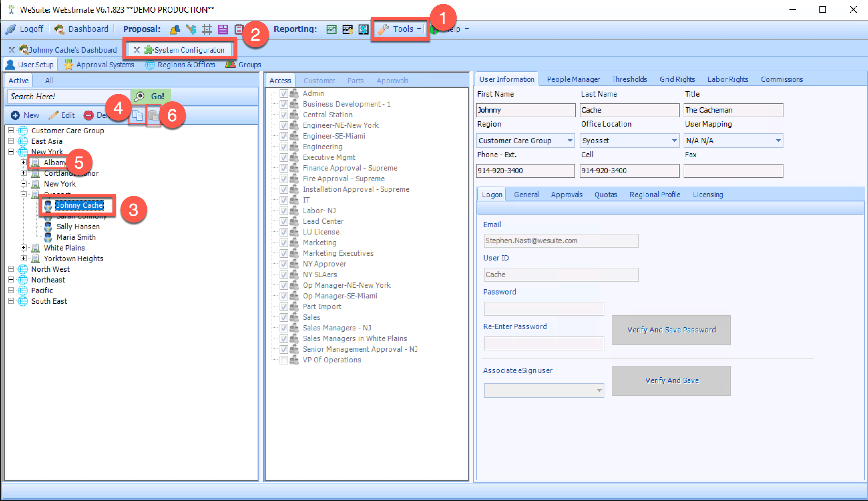
Task: Click the Logoff plug icon
Action: click(11, 29)
